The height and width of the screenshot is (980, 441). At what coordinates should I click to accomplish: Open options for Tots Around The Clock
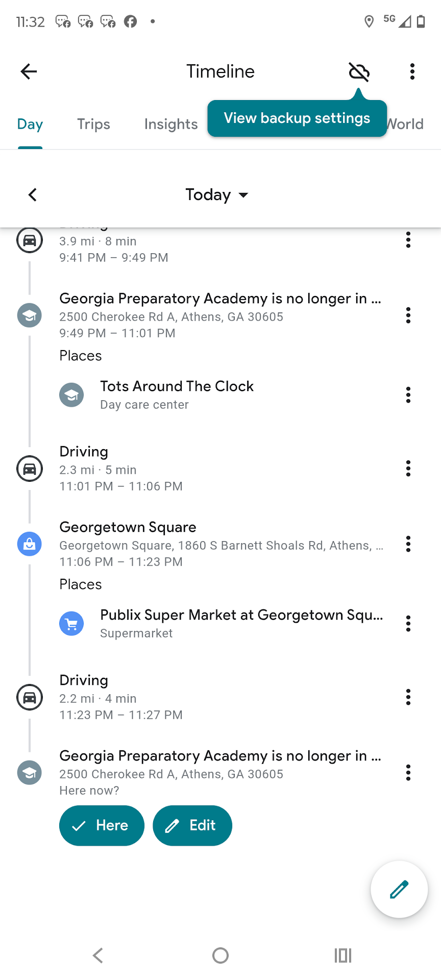(408, 395)
